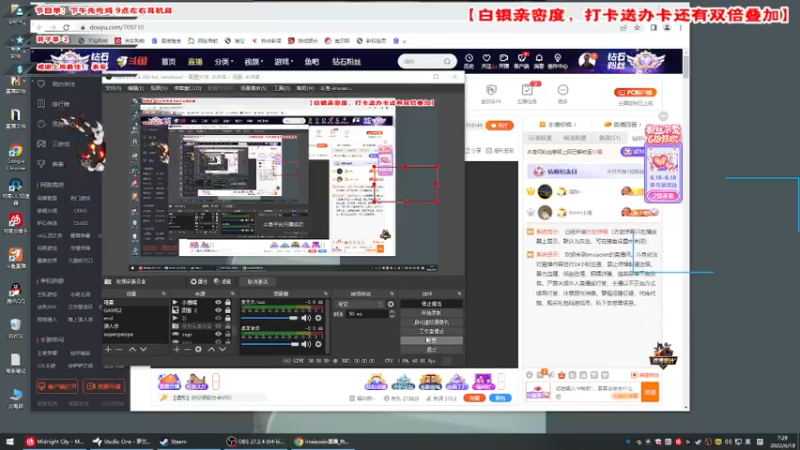Image resolution: width=800 pixels, height=450 pixels.
Task: Toggle visibility eye of 小圈圈 source
Action: [218, 303]
